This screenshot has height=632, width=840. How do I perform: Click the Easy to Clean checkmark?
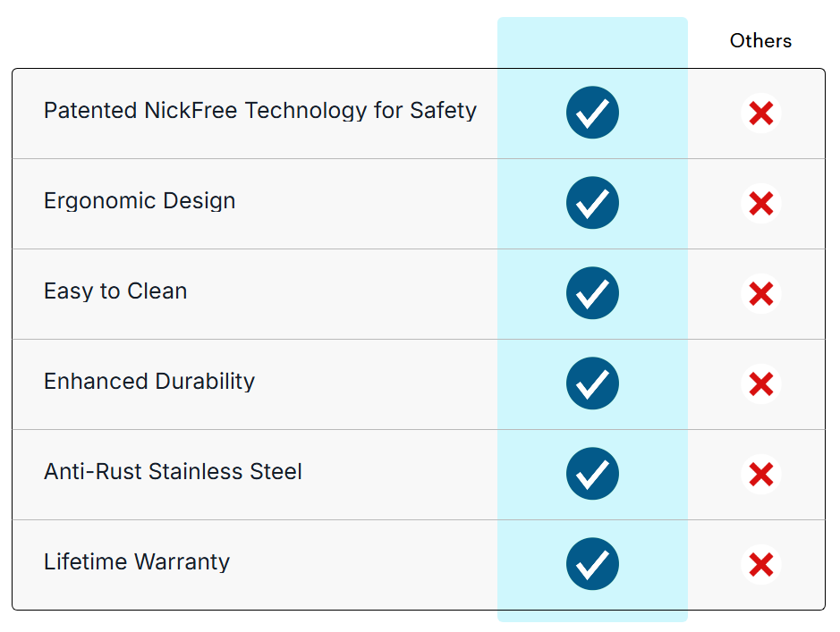(x=592, y=293)
